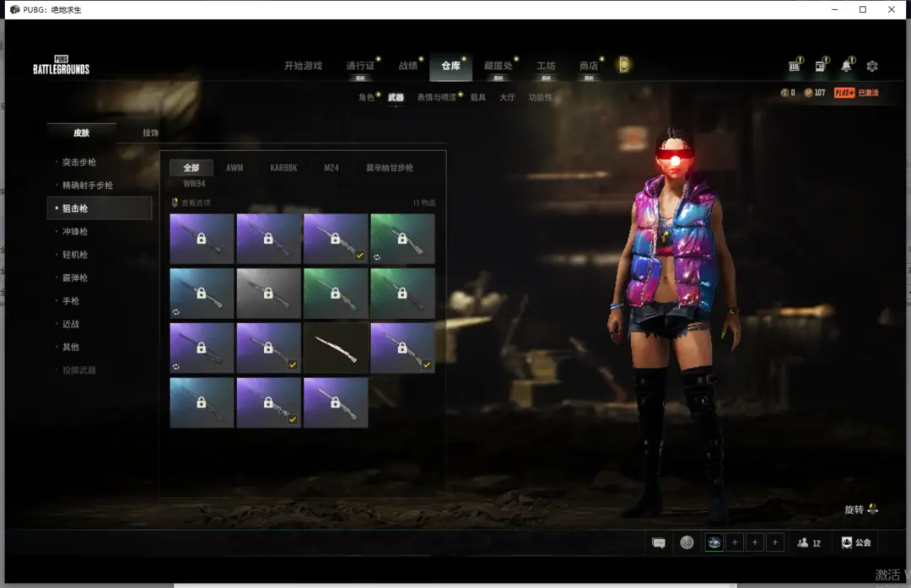The height and width of the screenshot is (588, 911).
Task: Switch to the 挂饰 tab
Action: [x=150, y=132]
